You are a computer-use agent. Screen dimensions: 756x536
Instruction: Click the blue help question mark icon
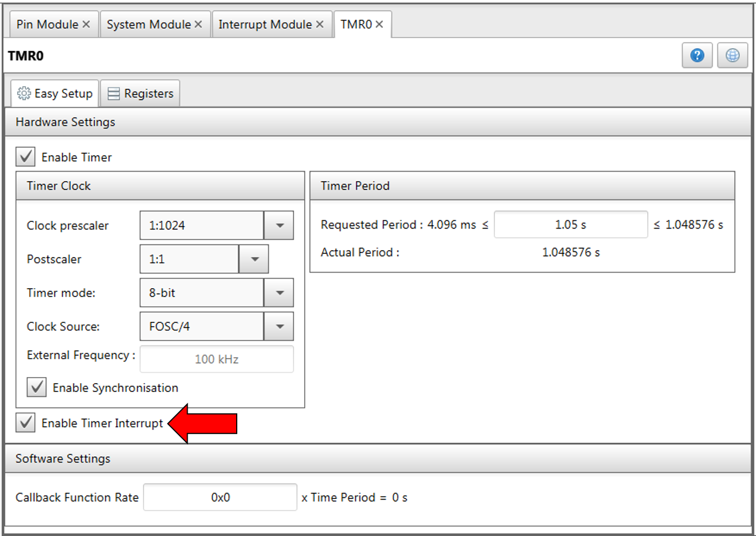(697, 55)
